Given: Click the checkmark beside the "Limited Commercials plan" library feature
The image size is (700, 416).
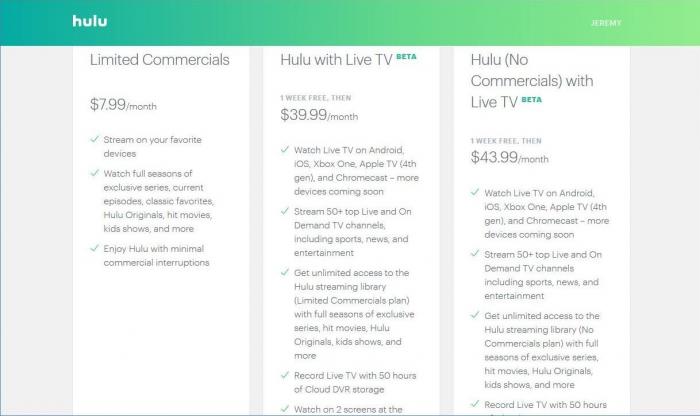Looking at the screenshot, I should click(x=284, y=273).
